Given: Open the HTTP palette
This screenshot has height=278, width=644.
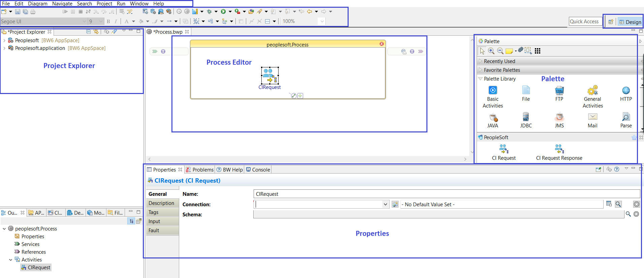Looking at the screenshot, I should click(x=626, y=94).
